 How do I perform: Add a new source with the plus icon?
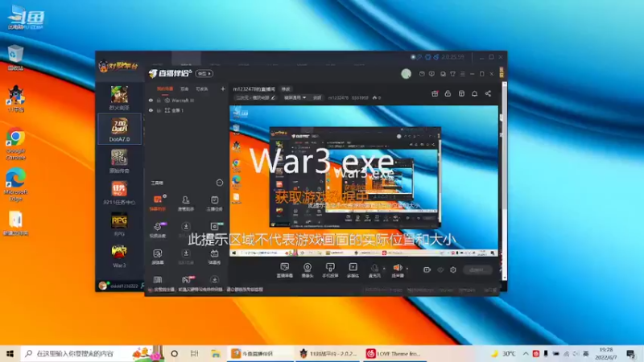click(223, 88)
